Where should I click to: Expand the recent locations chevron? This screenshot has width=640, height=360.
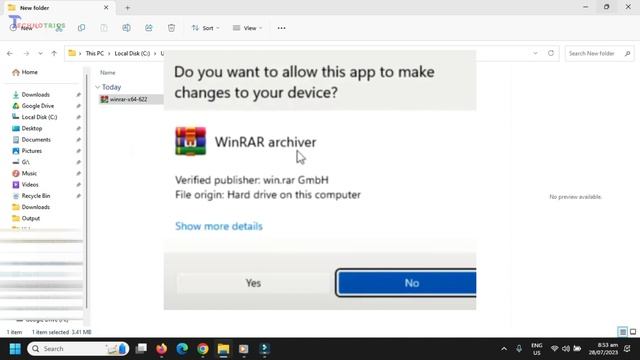click(x=40, y=53)
